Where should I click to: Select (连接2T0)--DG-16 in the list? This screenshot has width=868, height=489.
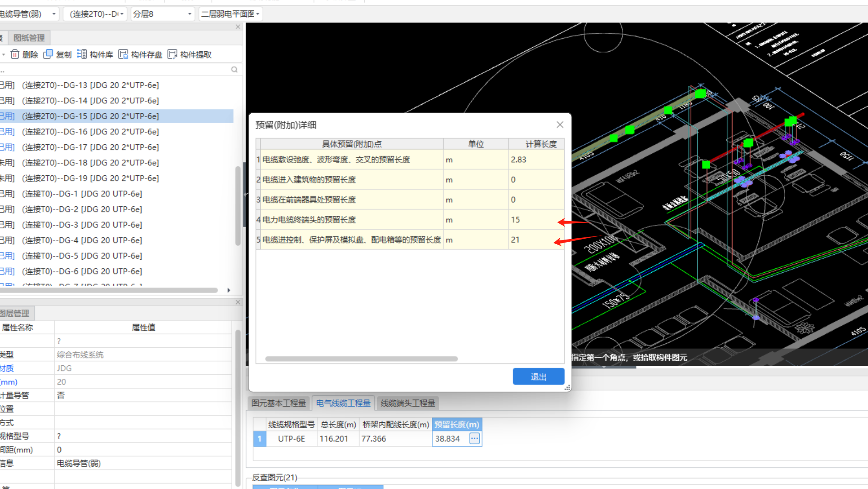click(x=91, y=131)
